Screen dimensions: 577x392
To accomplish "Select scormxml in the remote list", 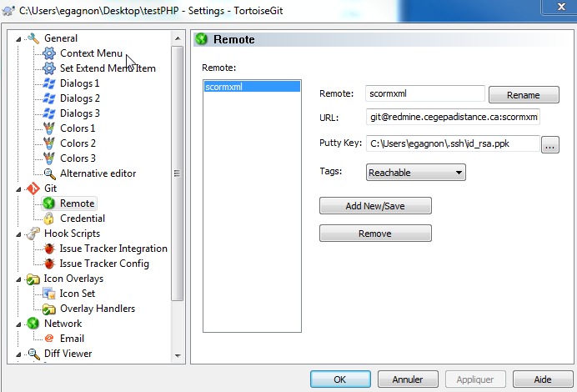I will click(x=251, y=87).
